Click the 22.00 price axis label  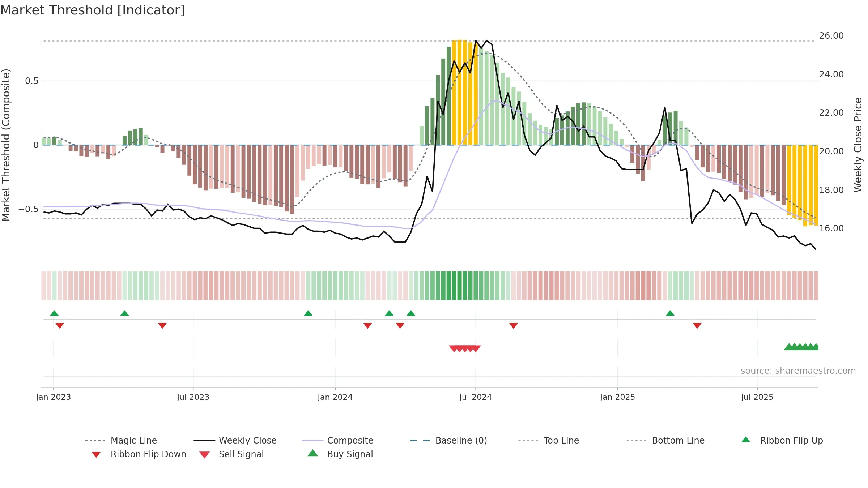coord(831,113)
